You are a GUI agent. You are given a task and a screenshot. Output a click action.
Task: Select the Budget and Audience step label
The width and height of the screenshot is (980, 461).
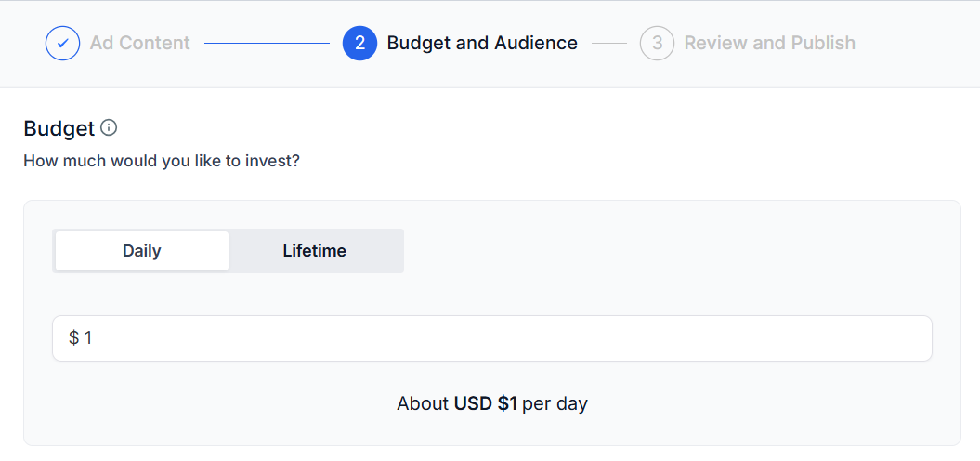tap(482, 43)
